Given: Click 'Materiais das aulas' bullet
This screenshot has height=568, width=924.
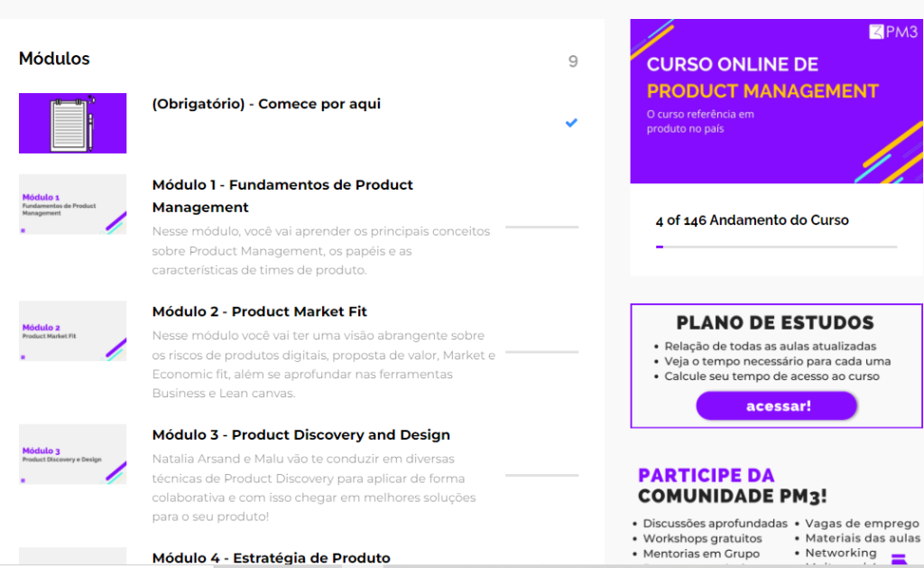Looking at the screenshot, I should tap(863, 538).
